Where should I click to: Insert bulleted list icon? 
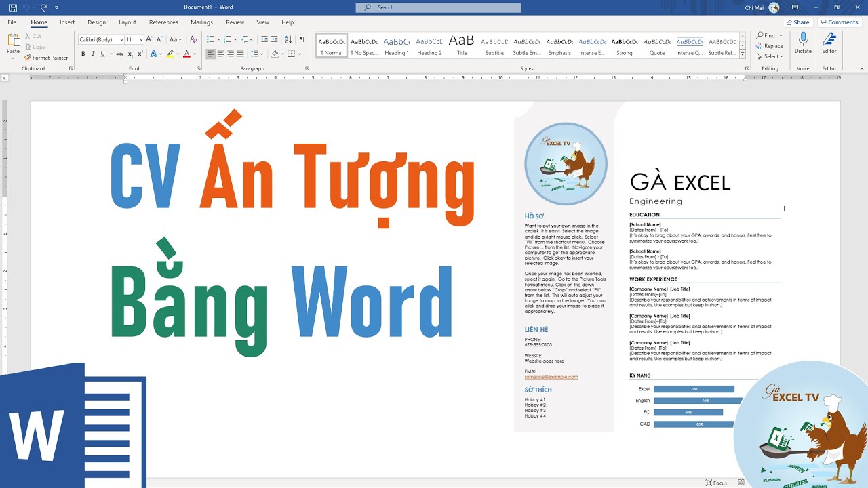tap(210, 40)
